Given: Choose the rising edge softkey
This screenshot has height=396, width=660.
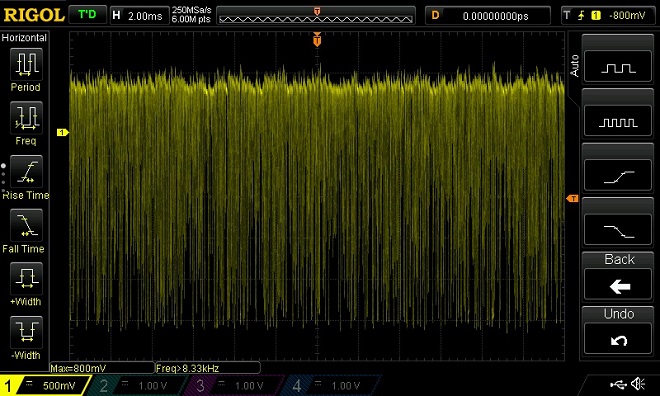Looking at the screenshot, I should pyautogui.click(x=618, y=175).
